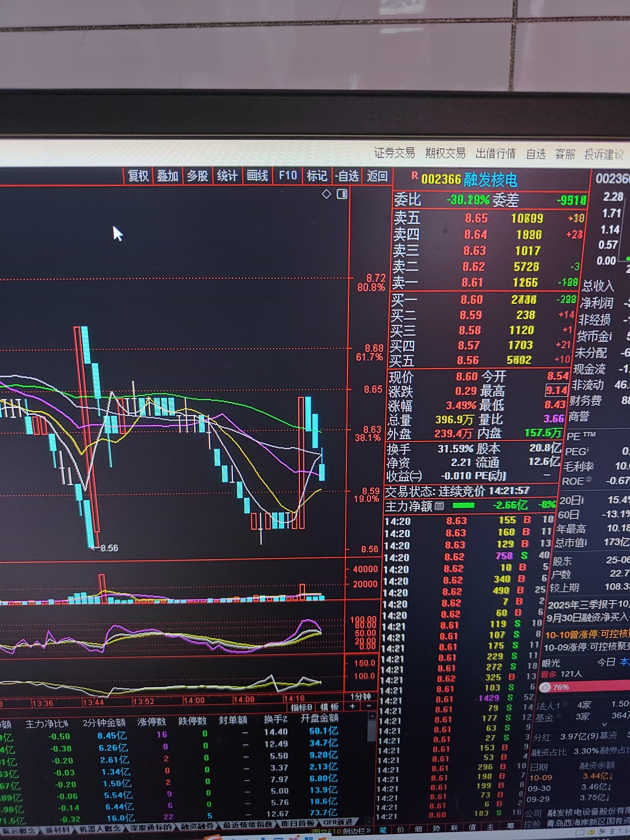Switch to the 联 linked tab

454,828
